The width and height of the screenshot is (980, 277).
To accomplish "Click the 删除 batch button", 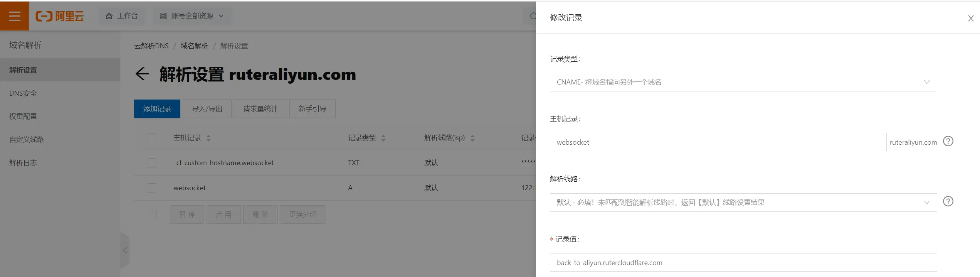I will 260,215.
